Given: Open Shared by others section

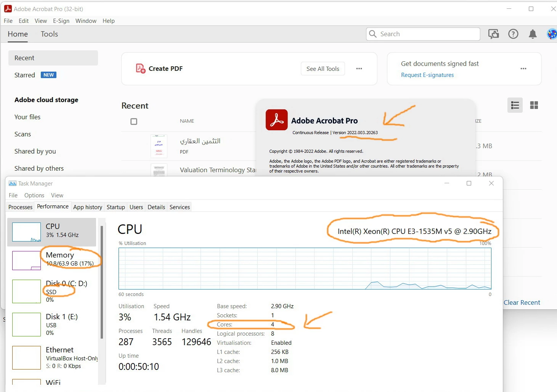Looking at the screenshot, I should pyautogui.click(x=39, y=168).
